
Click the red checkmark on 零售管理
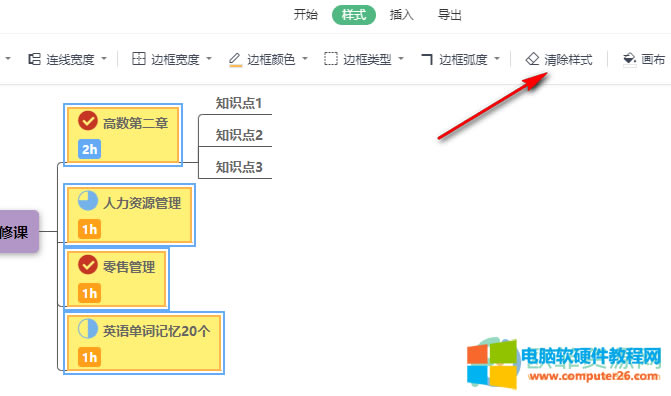click(x=88, y=265)
